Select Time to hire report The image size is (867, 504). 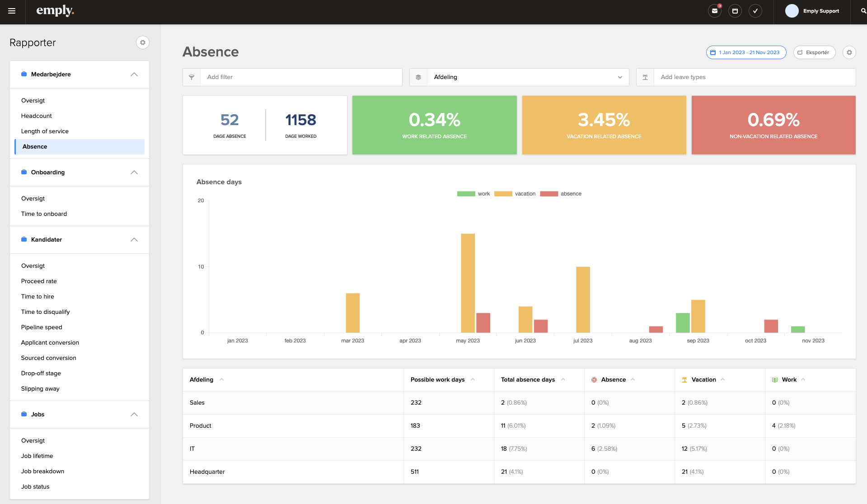(37, 297)
